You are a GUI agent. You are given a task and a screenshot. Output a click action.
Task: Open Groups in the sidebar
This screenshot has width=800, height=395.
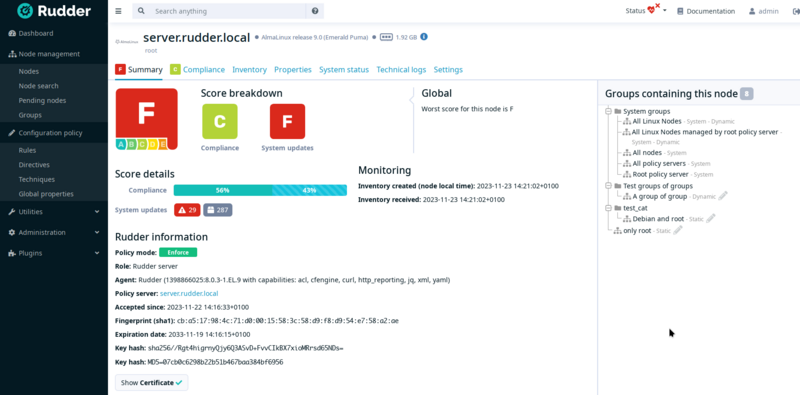54,115
